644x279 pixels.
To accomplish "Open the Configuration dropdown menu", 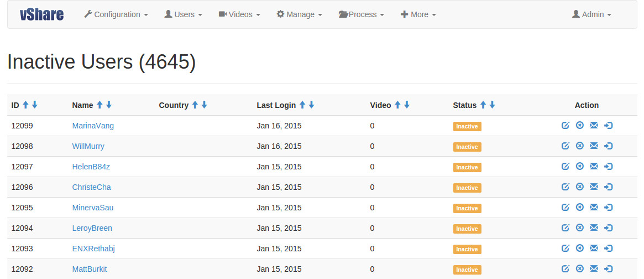I will pyautogui.click(x=116, y=14).
